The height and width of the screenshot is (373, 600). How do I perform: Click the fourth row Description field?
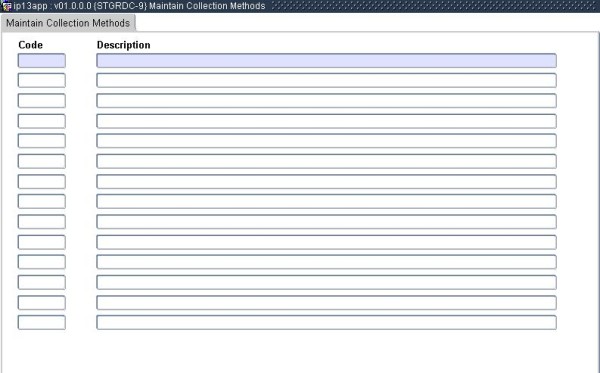(326, 121)
